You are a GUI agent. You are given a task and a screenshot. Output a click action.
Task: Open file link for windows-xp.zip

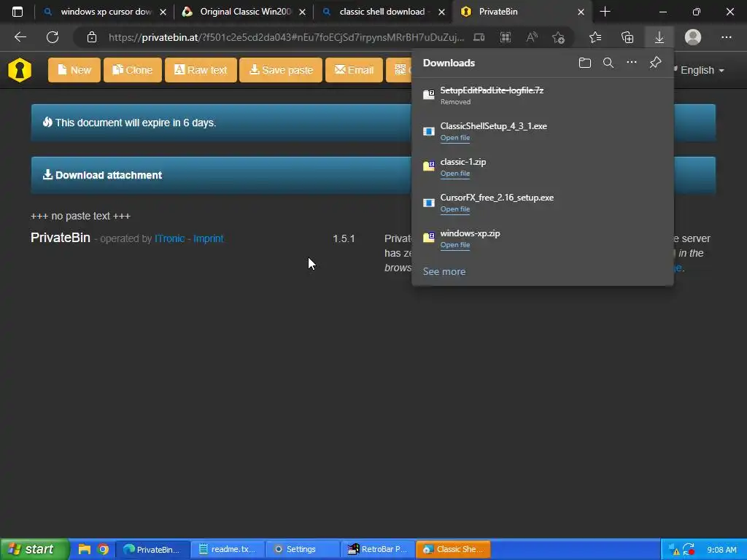coord(455,245)
